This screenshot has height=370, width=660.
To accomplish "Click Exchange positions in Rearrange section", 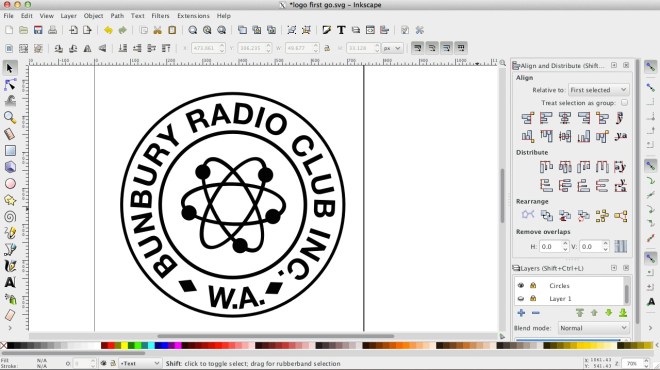I will click(x=546, y=216).
